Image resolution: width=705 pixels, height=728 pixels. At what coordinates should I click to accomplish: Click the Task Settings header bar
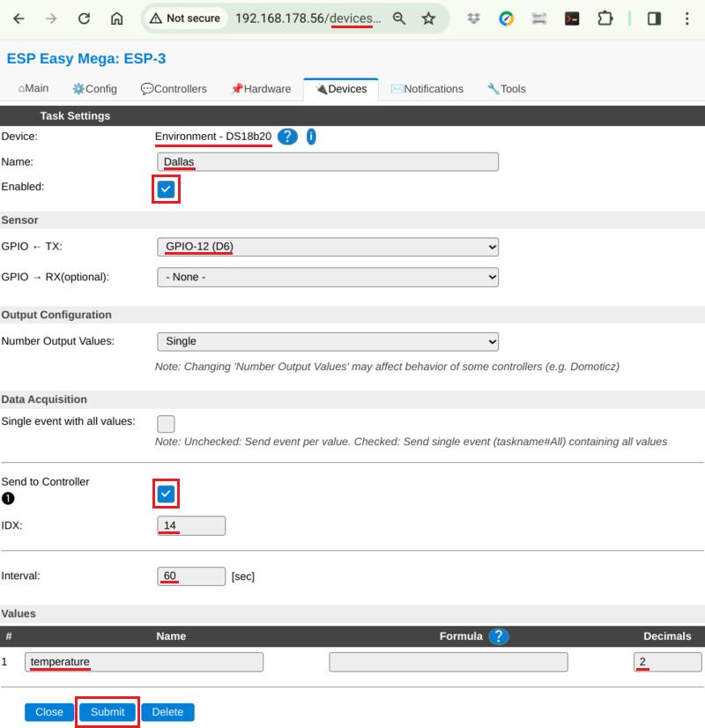point(352,115)
